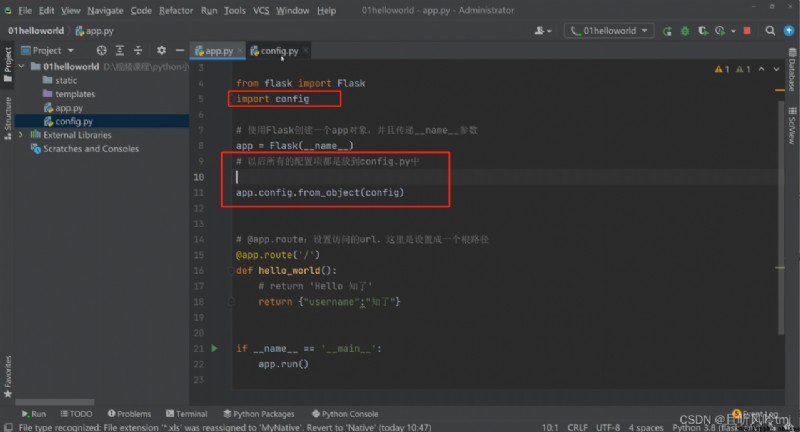
Task: Go to previous highlighted error arrow
Action: pos(761,69)
